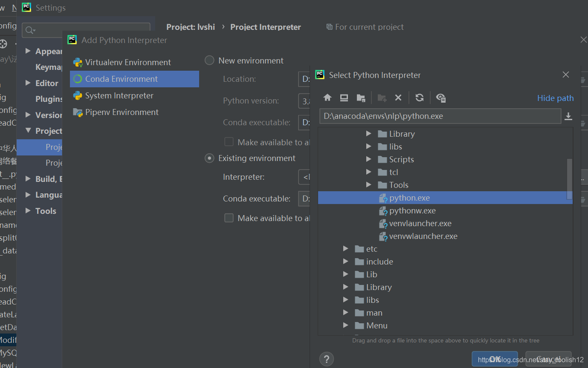Toggle first Make available checkbox under New environment
This screenshot has width=588, height=368.
229,142
